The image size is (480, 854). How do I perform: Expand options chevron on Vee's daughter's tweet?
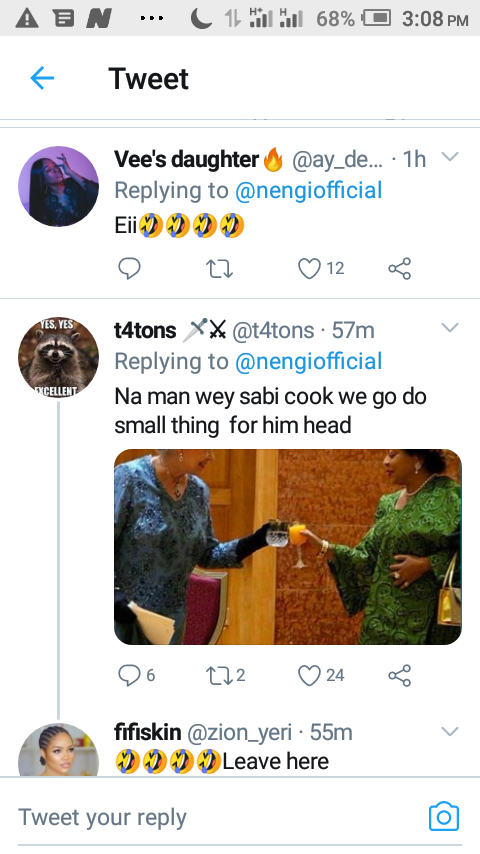point(449,157)
